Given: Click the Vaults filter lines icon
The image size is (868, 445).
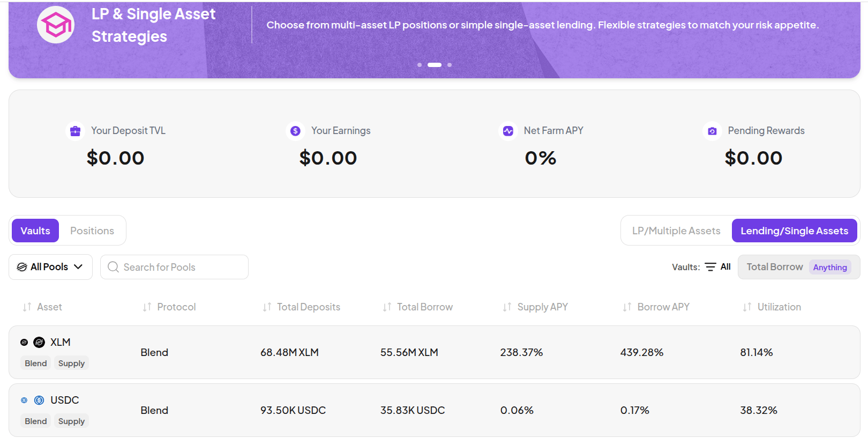Looking at the screenshot, I should coord(710,267).
